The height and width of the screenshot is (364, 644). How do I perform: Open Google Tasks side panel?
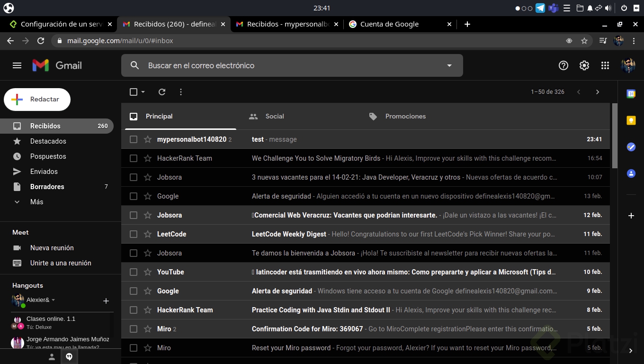[x=631, y=147]
